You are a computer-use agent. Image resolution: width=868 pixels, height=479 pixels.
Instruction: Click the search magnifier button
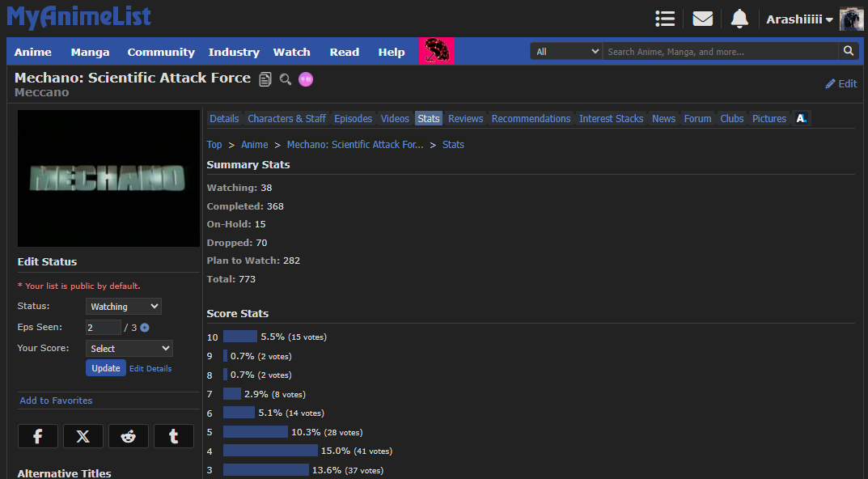[x=848, y=51]
